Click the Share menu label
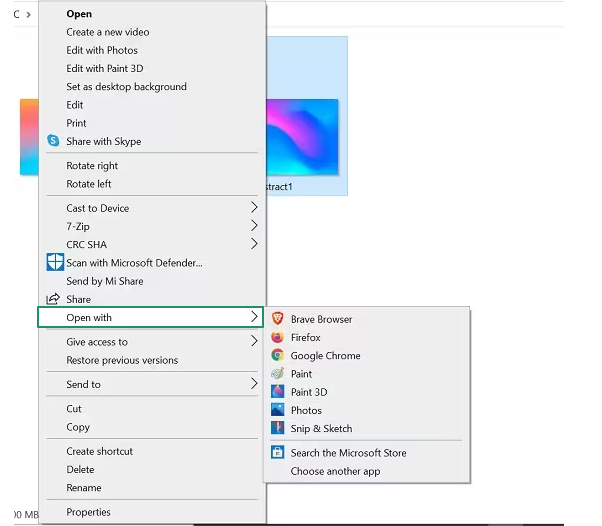Screen dimensions: 602x526 pos(79,299)
